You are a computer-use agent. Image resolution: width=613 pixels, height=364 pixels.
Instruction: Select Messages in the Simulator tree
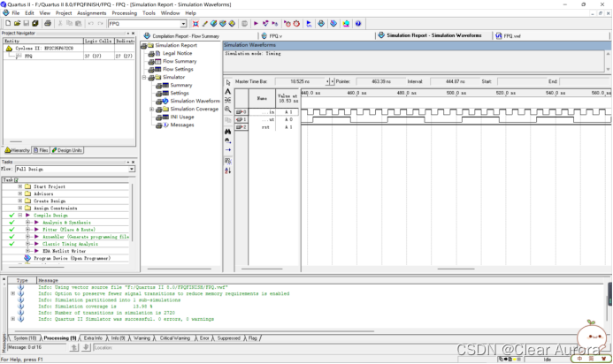(182, 125)
